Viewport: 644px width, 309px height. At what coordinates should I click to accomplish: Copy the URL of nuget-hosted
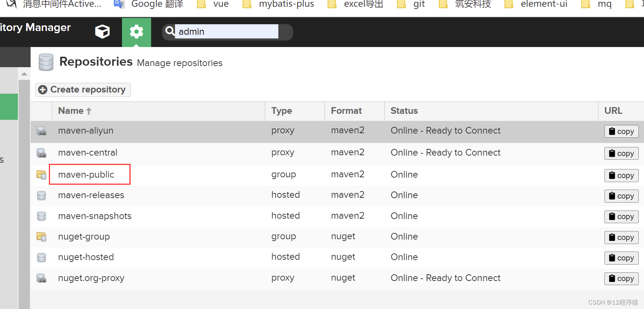point(621,258)
